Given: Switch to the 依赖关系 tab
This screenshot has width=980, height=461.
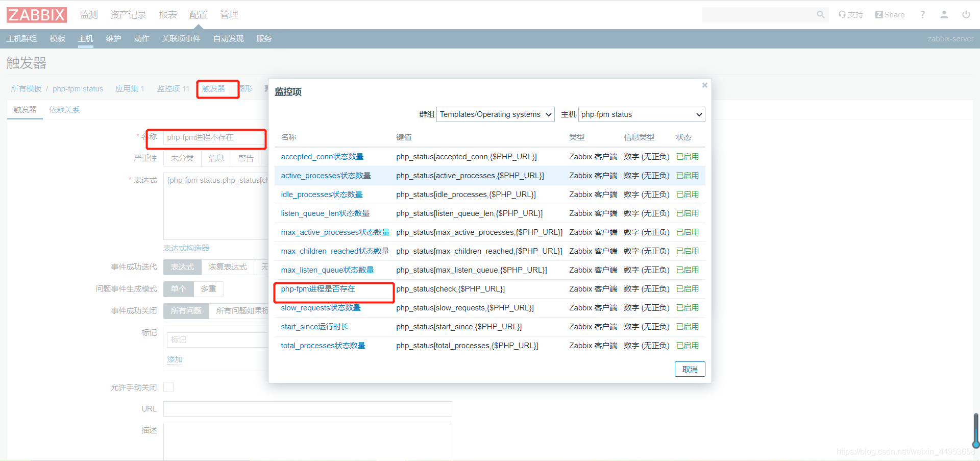Looking at the screenshot, I should click(64, 110).
